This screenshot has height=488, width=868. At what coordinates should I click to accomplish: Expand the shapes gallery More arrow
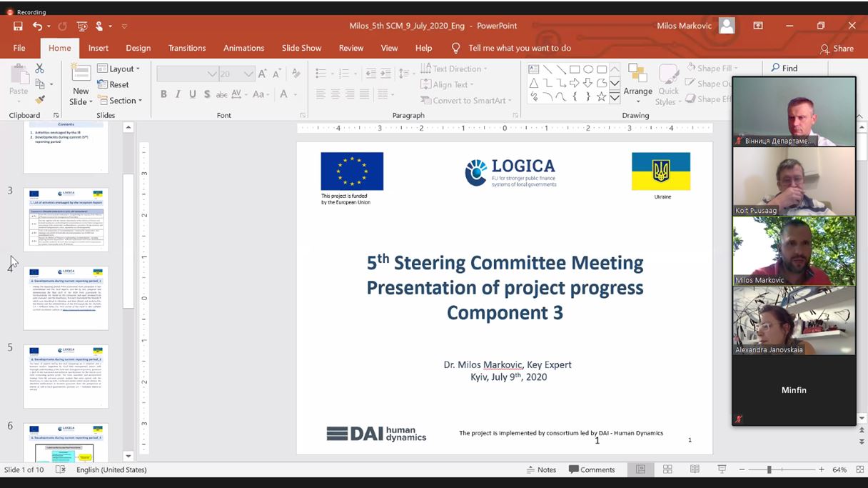tap(614, 96)
